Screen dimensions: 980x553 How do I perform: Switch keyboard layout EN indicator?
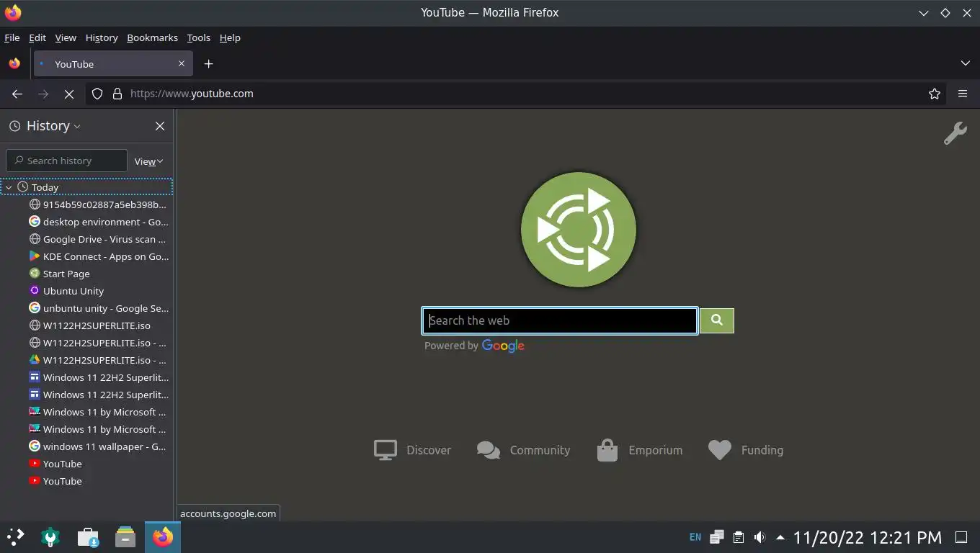[x=695, y=537]
